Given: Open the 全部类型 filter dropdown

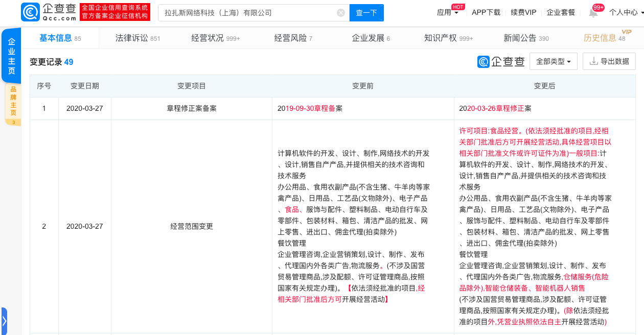Looking at the screenshot, I should [x=554, y=61].
